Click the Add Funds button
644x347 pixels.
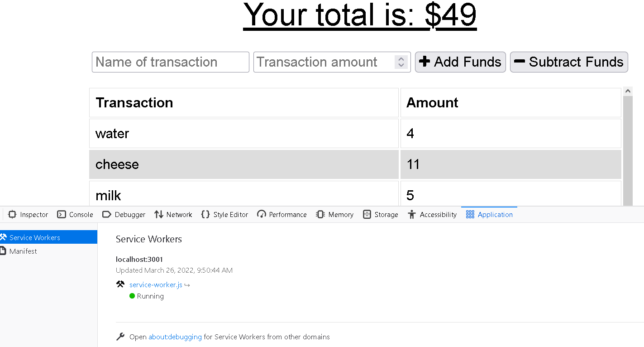click(460, 62)
